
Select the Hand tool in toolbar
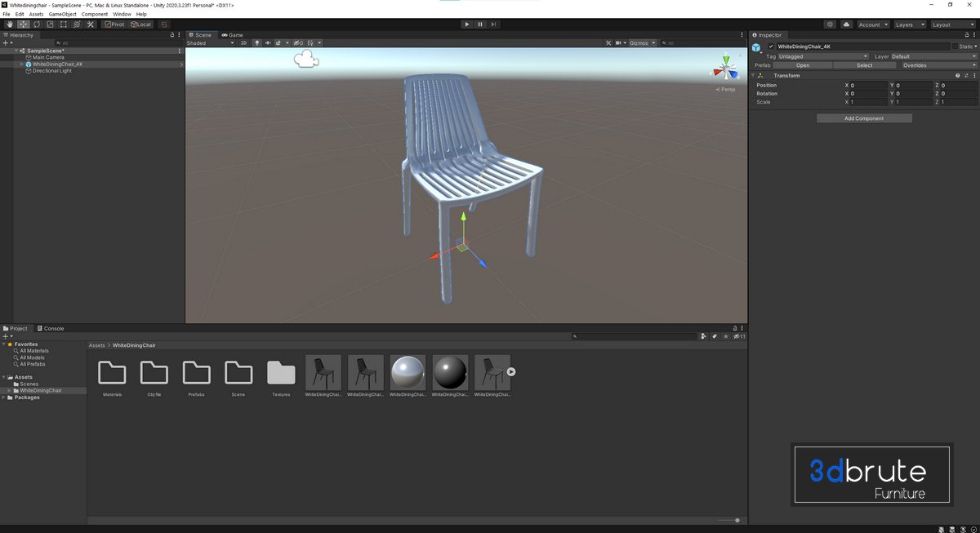coord(10,24)
